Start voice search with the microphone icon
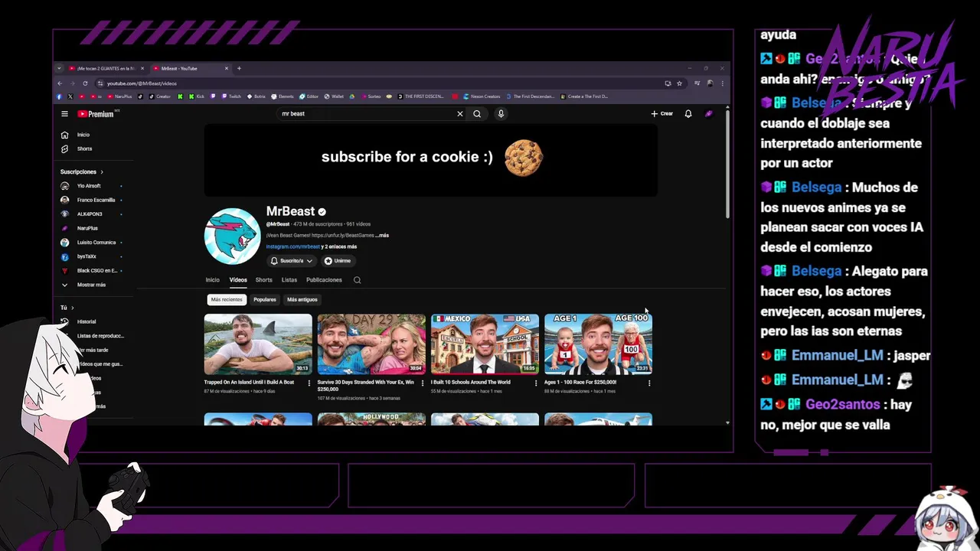Screen dimensions: 980x551 tap(501, 113)
